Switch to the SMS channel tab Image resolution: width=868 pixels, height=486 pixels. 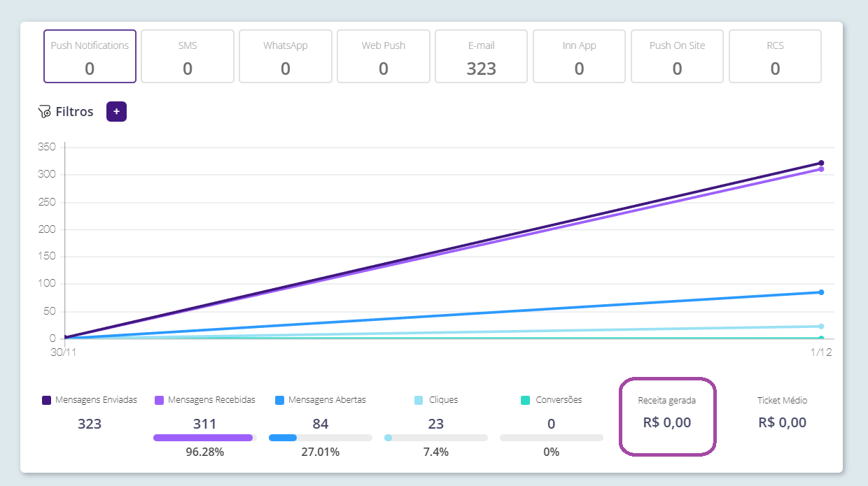(x=188, y=56)
